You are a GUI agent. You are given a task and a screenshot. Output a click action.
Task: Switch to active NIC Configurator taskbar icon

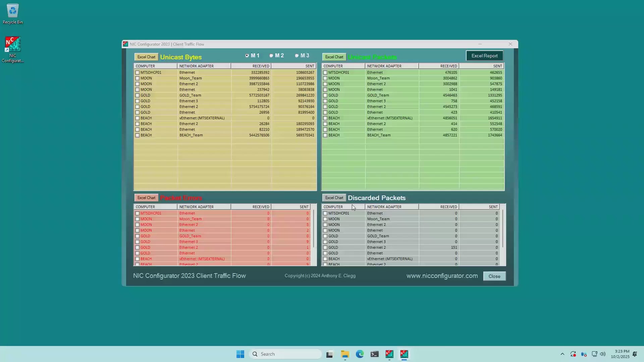[404, 354]
